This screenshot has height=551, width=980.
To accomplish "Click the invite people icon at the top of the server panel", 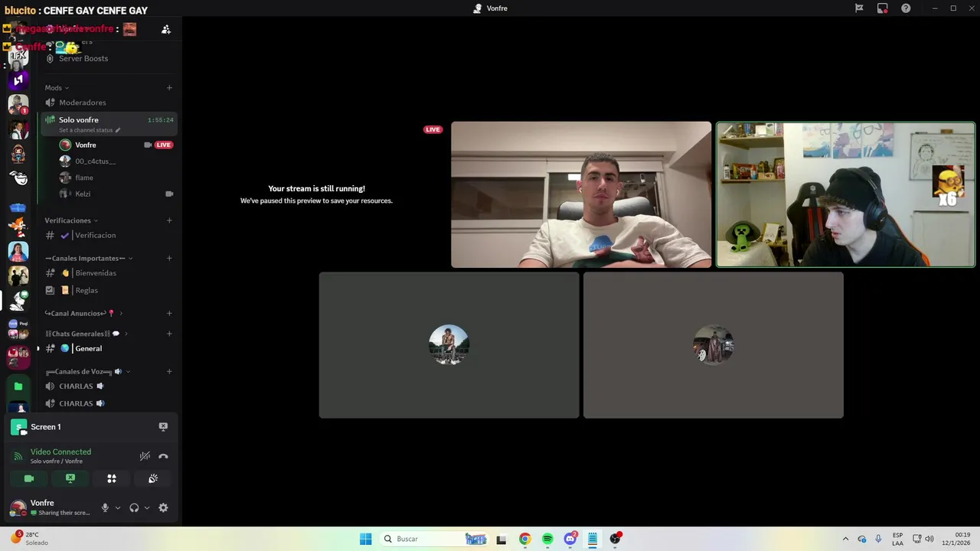I will [x=166, y=30].
